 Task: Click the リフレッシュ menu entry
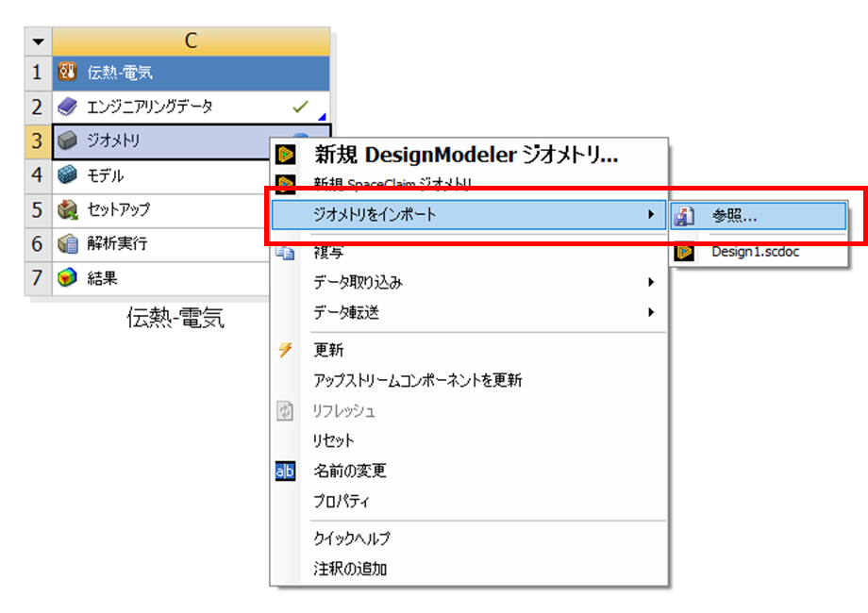(469, 410)
